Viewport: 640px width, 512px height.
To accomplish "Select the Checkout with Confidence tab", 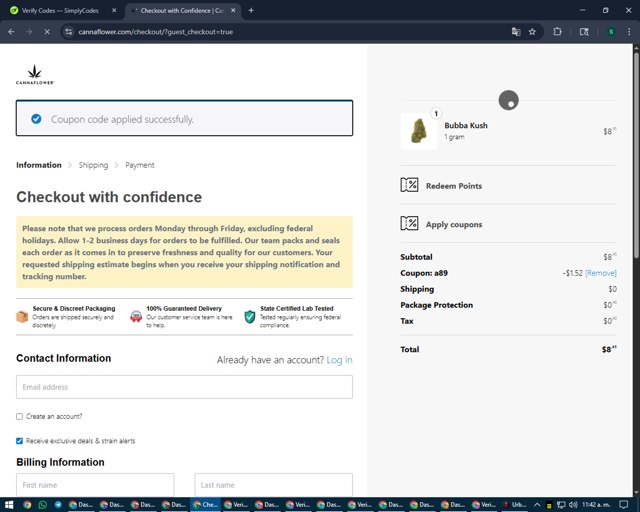I will click(x=182, y=11).
